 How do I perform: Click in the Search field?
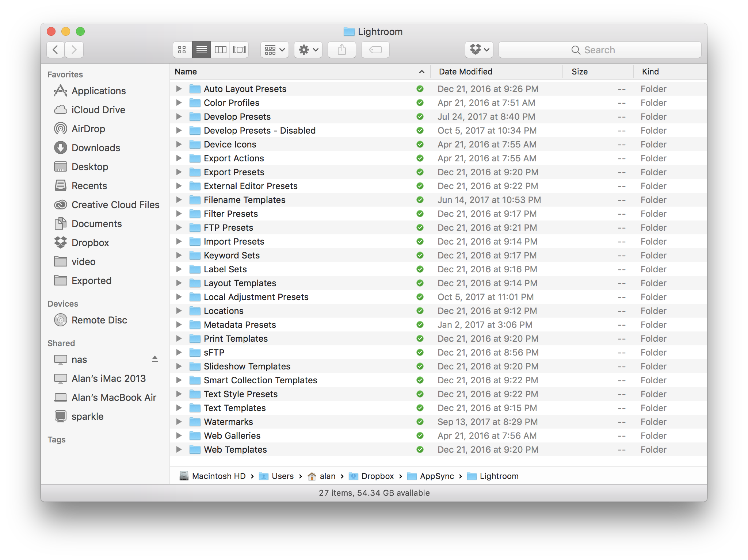(600, 50)
